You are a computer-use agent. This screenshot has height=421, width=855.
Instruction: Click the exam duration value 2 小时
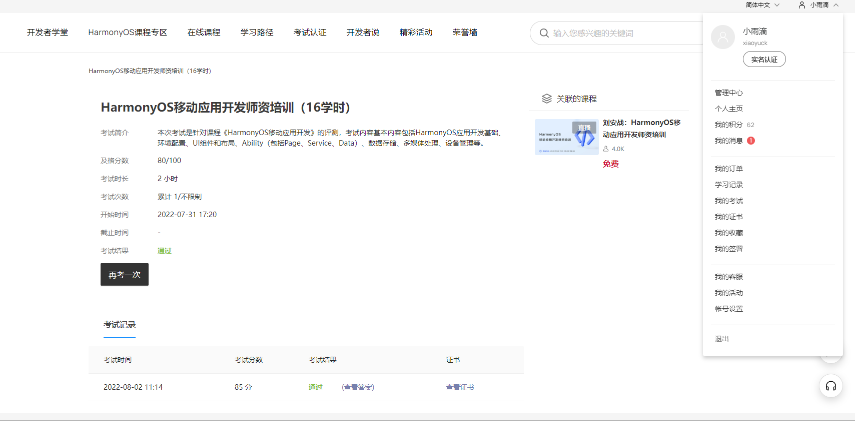point(167,178)
